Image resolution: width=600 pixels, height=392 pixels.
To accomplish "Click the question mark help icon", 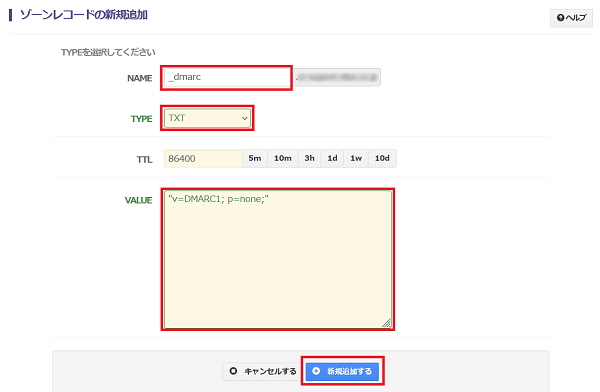I will [x=561, y=18].
